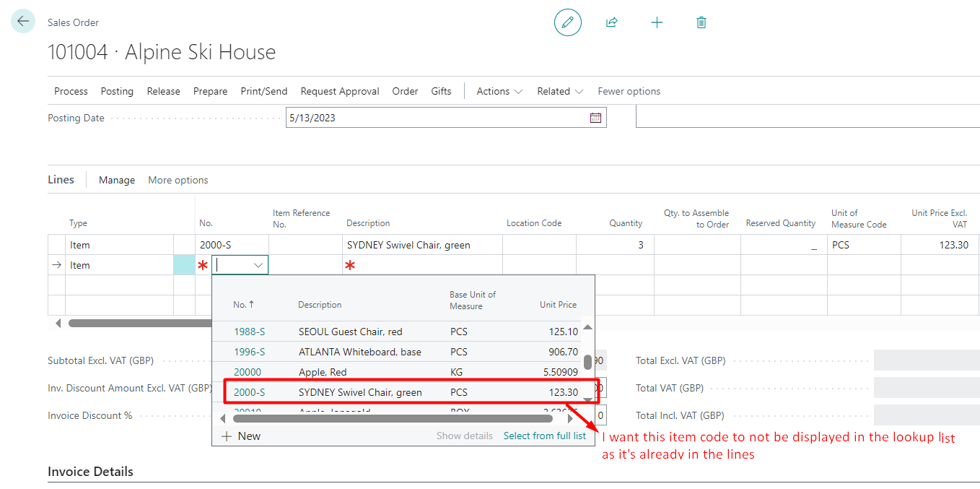This screenshot has height=489, width=980.
Task: Sort lookup by No. column header
Action: click(244, 305)
